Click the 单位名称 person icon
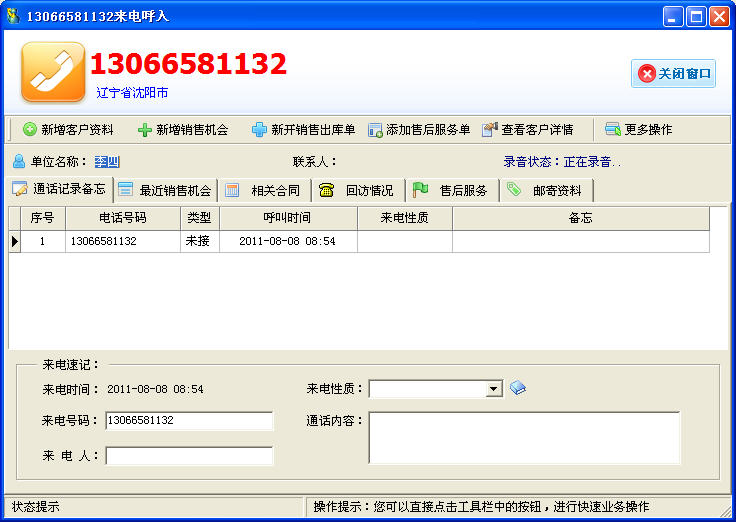Viewport: 736px width, 522px height. pos(18,161)
